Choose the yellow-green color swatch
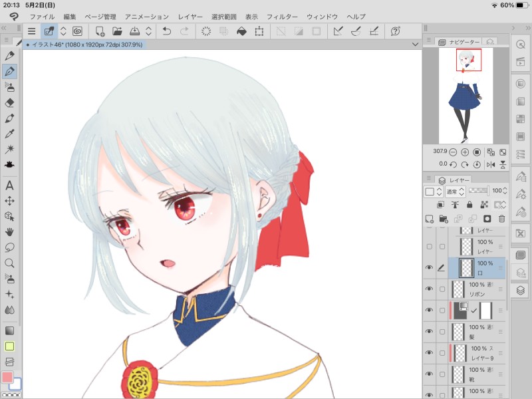532x399 pixels. [x=9, y=346]
